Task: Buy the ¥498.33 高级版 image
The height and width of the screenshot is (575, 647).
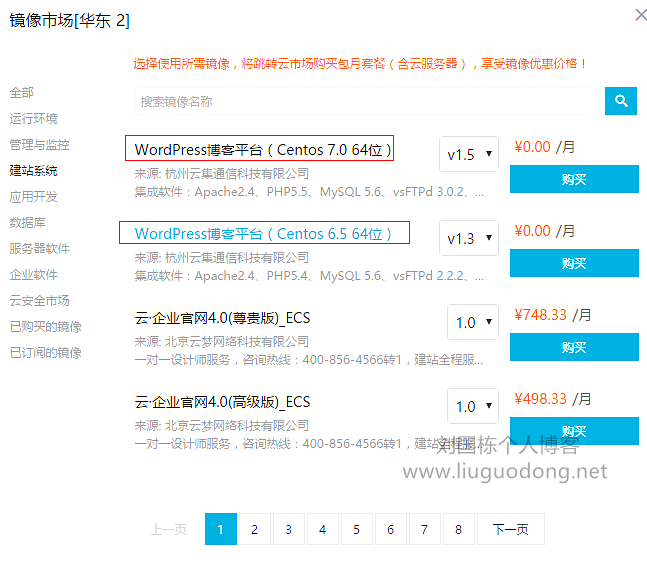Action: pos(574,431)
